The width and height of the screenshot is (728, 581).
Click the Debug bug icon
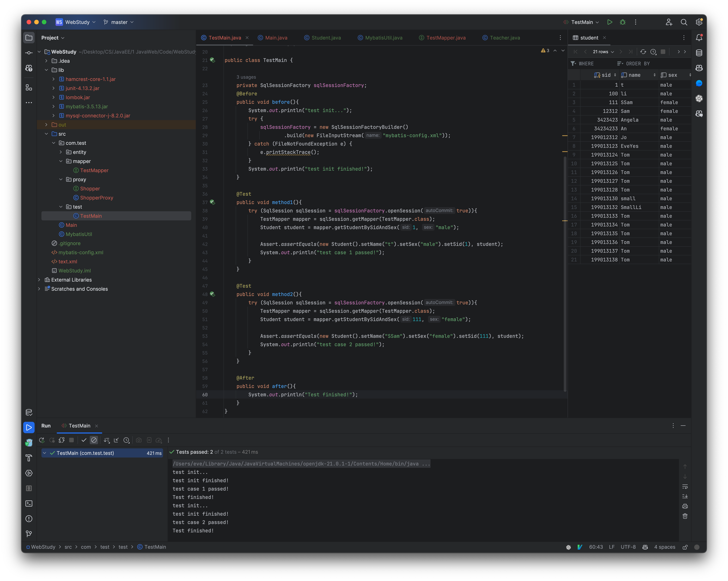pyautogui.click(x=623, y=22)
